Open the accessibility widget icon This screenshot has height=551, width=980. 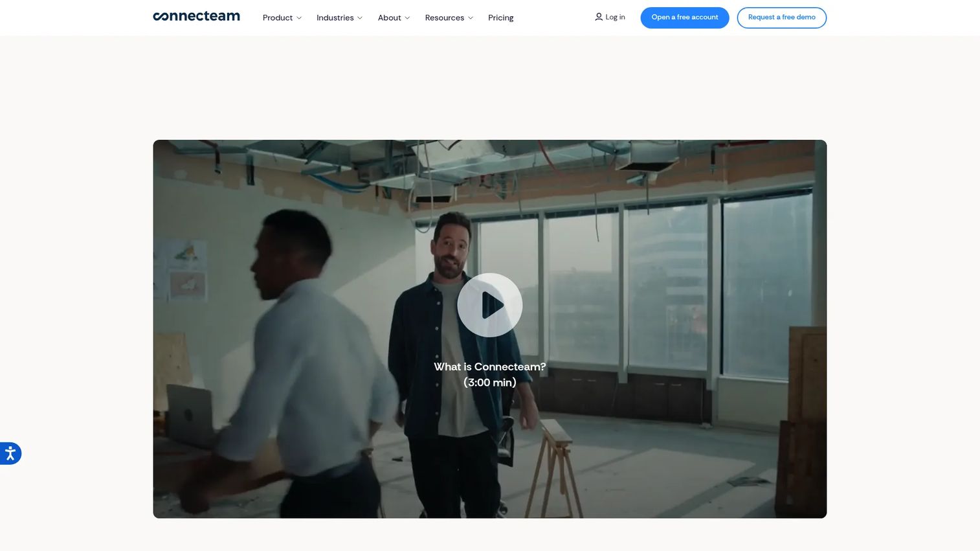[10, 453]
